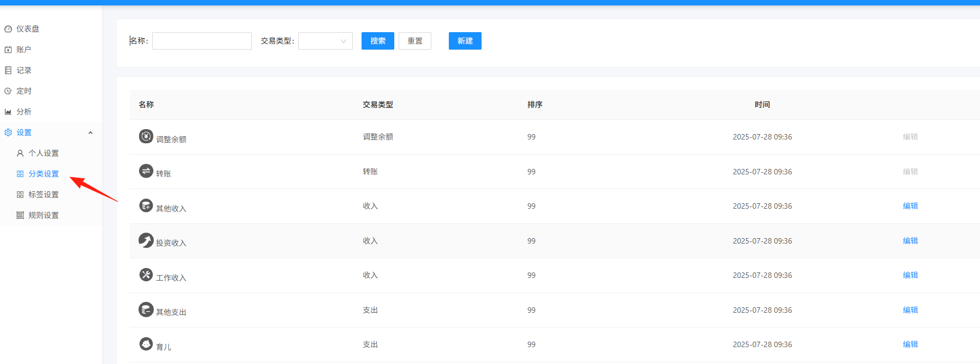The width and height of the screenshot is (980, 364).
Task: Open 分析 from the sidebar
Action: point(18,112)
